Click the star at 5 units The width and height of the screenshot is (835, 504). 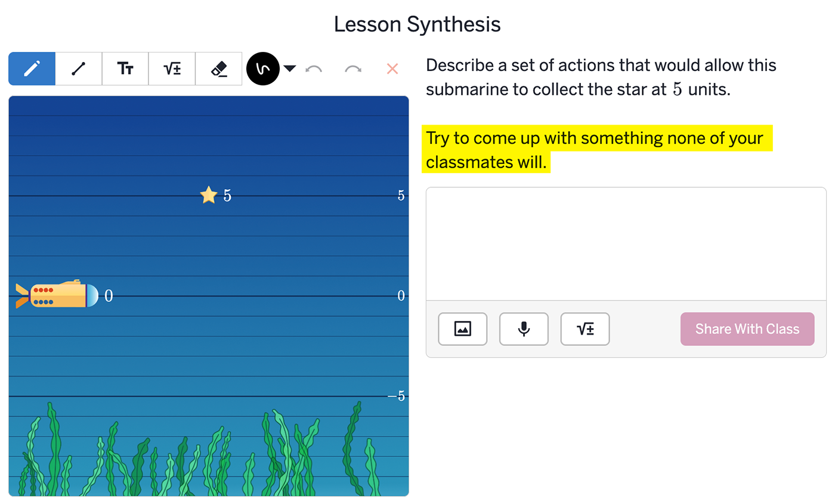point(209,194)
